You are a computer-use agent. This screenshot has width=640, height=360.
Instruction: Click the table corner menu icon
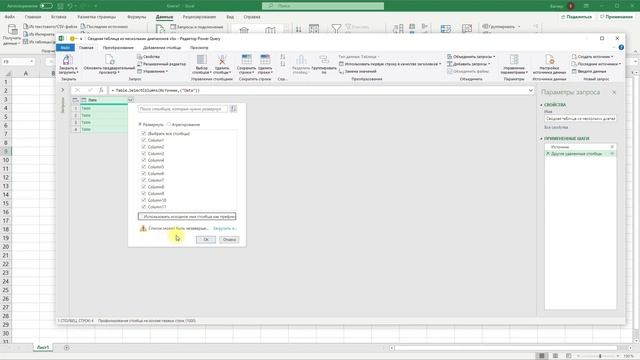pyautogui.click(x=75, y=100)
